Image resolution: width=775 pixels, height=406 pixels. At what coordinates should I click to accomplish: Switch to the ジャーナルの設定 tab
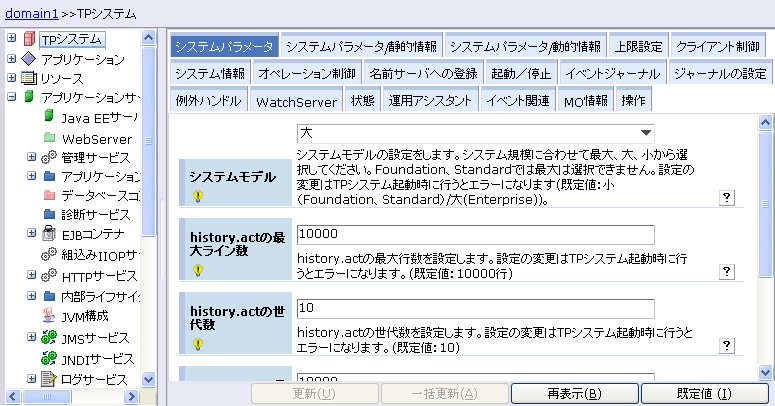[719, 74]
